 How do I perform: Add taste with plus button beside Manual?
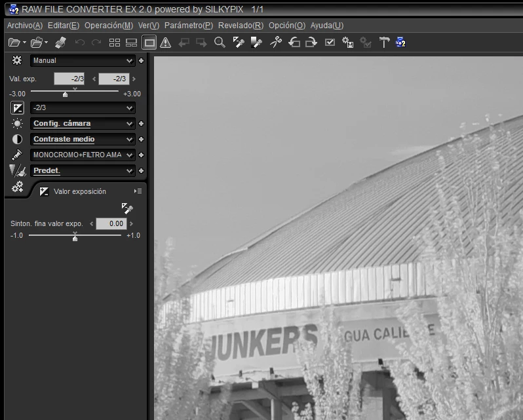(x=141, y=61)
